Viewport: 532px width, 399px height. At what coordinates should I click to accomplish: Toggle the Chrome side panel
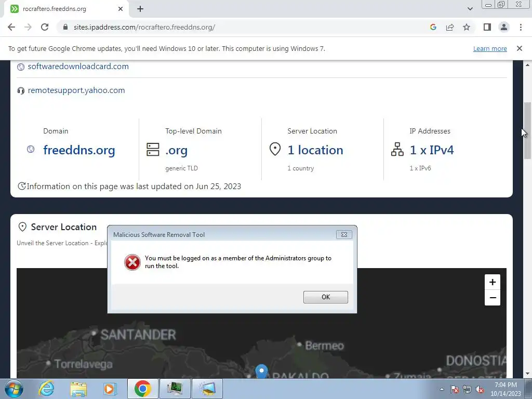[487, 27]
